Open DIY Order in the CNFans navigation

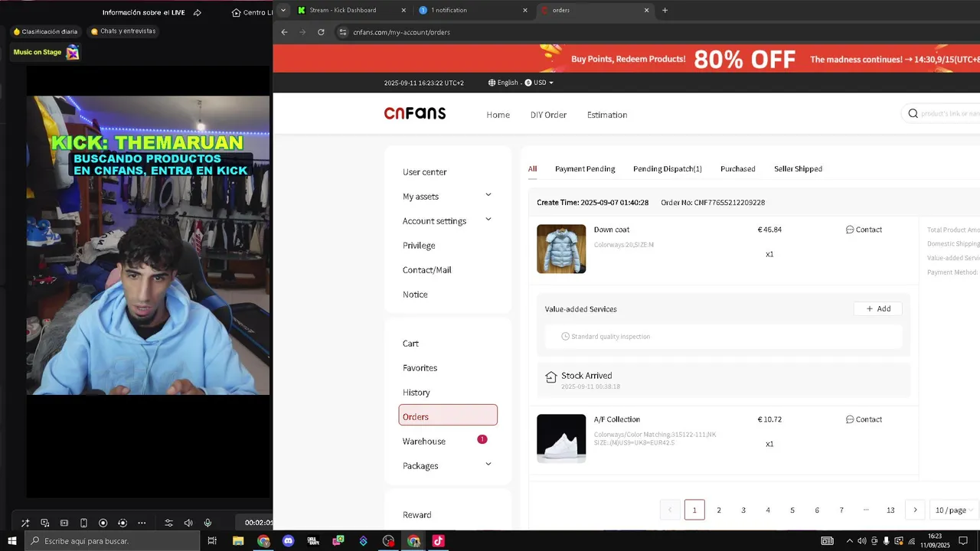(548, 115)
